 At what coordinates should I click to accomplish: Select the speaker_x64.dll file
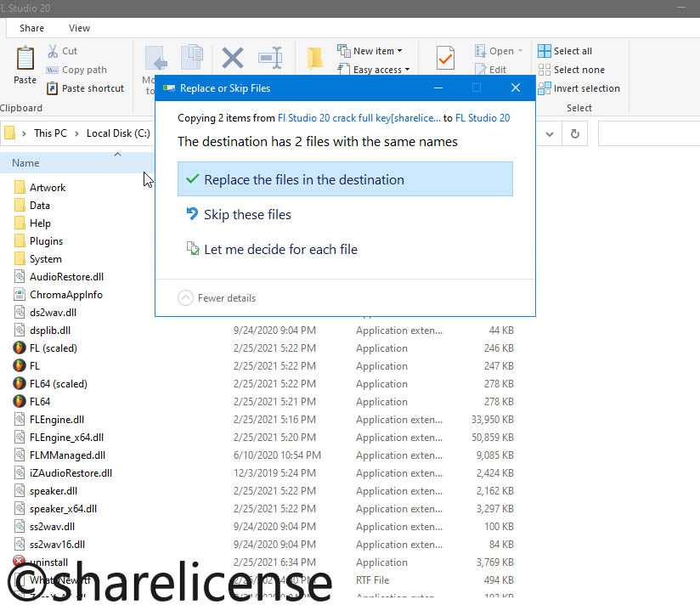pyautogui.click(x=63, y=509)
